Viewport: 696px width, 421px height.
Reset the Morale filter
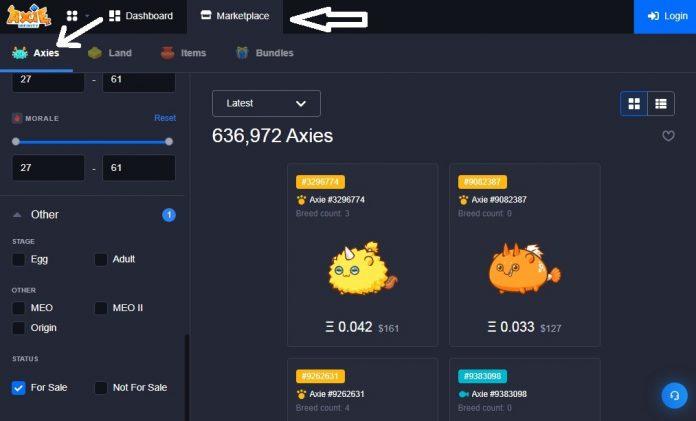click(x=165, y=118)
